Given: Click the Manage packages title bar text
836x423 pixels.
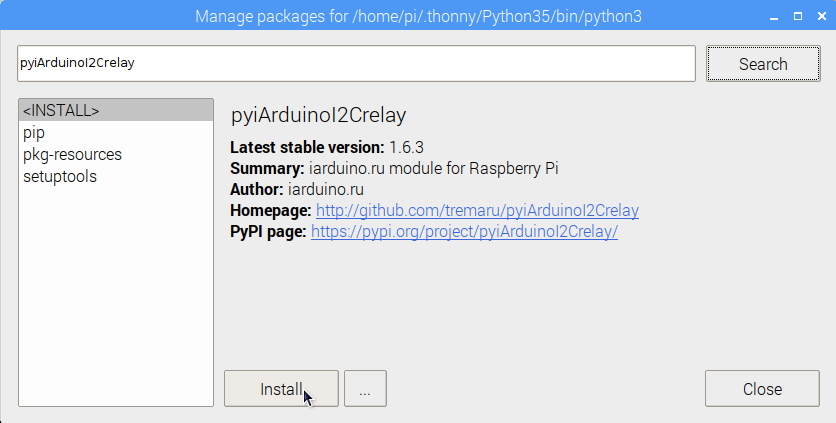Looking at the screenshot, I should point(419,17).
